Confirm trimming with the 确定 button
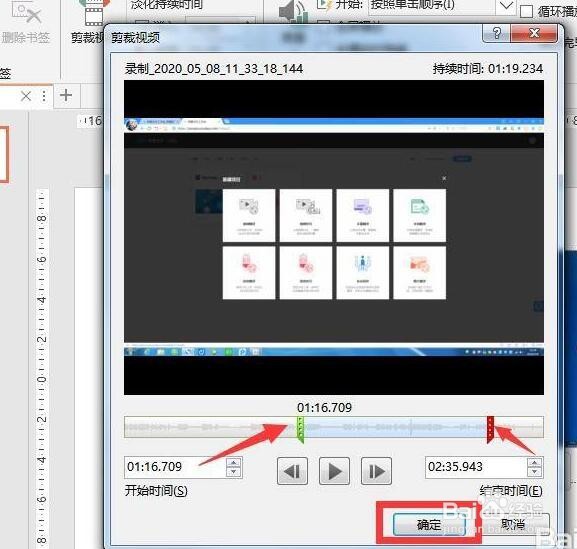 coord(429,524)
